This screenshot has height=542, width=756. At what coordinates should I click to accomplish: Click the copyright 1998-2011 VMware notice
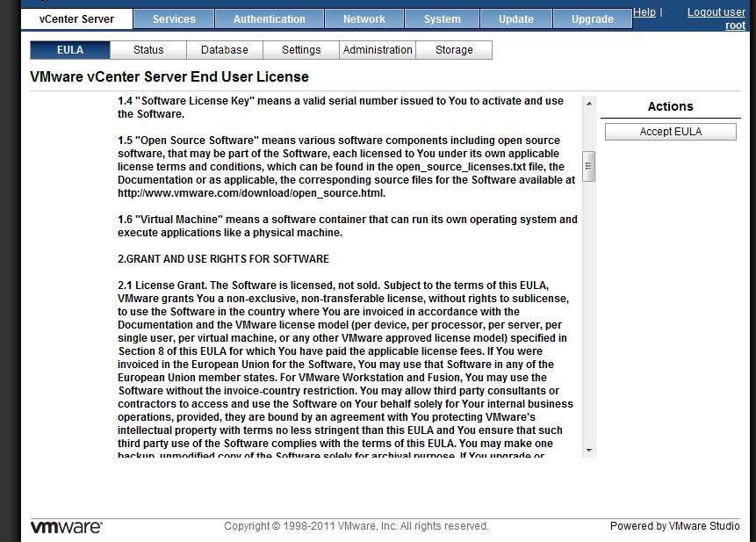(x=356, y=526)
